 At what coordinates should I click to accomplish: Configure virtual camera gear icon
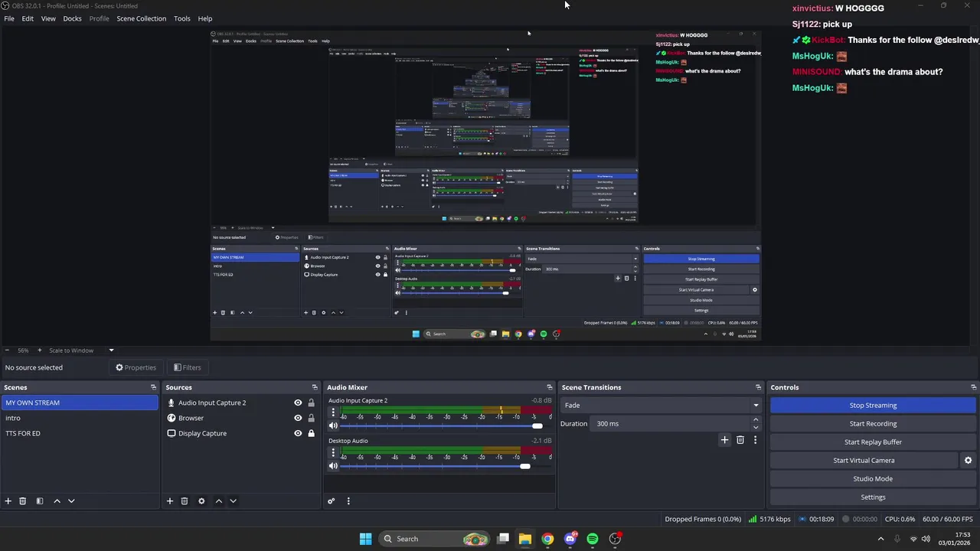pyautogui.click(x=968, y=461)
